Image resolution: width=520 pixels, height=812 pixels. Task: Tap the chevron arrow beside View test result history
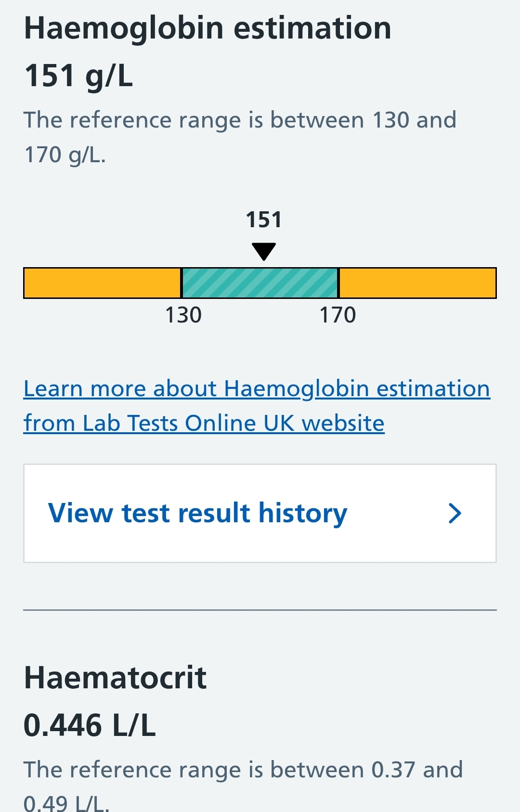coord(455,513)
